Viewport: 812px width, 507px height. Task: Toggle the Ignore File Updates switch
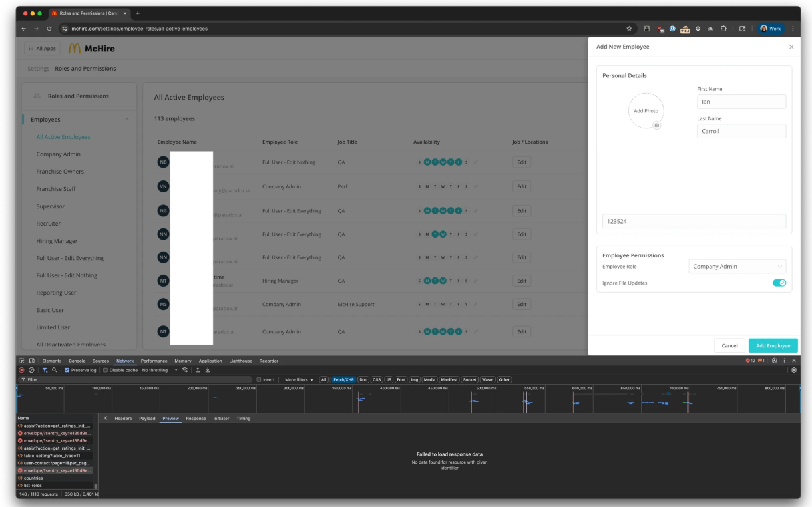pos(779,283)
